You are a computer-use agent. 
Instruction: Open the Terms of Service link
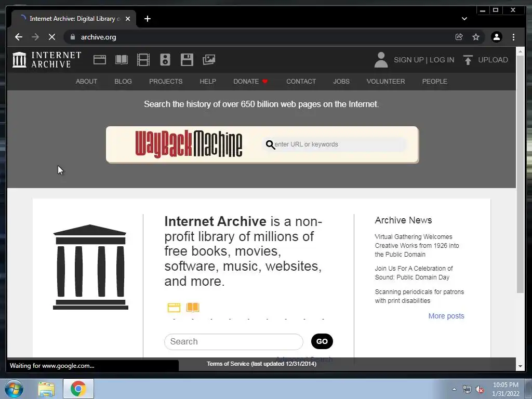(262, 364)
